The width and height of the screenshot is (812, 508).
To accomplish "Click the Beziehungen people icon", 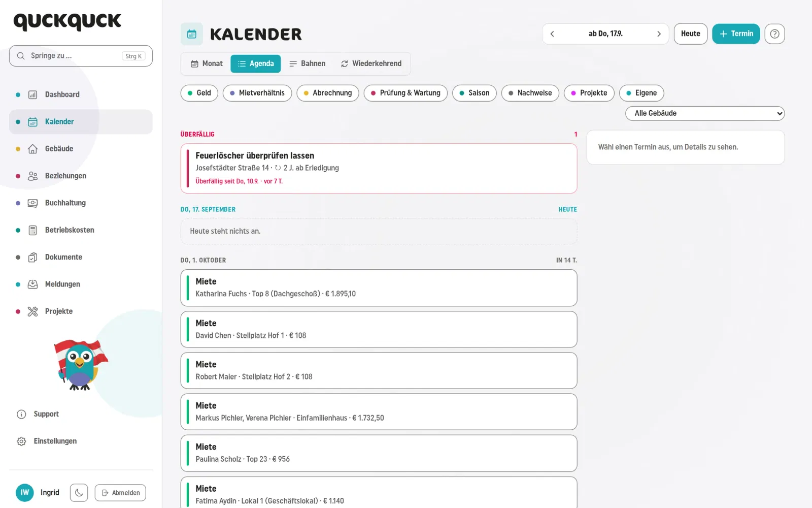I will (32, 176).
